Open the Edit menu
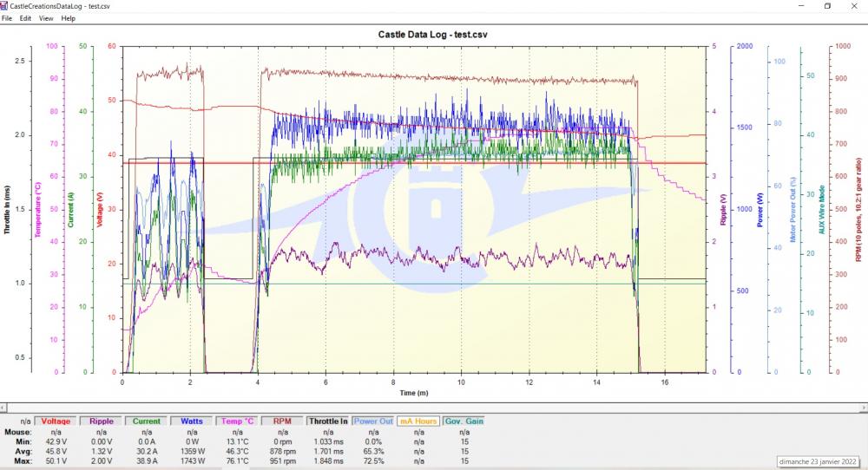 tap(25, 18)
